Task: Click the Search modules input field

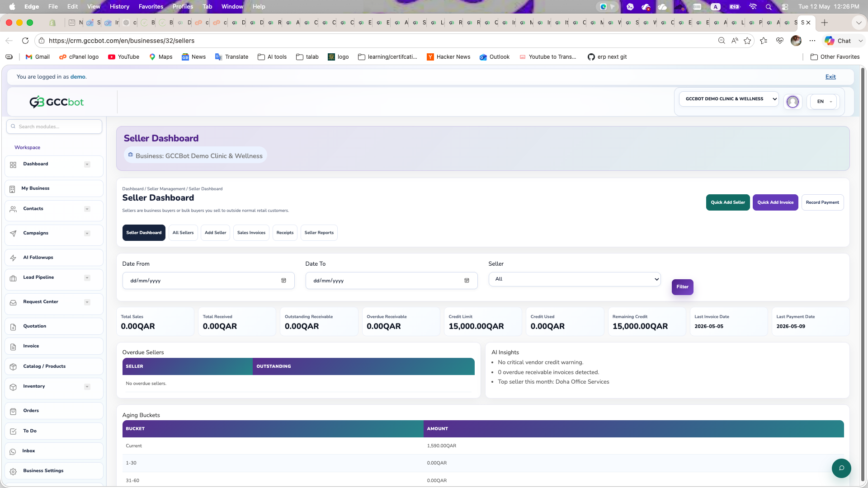Action: point(54,127)
